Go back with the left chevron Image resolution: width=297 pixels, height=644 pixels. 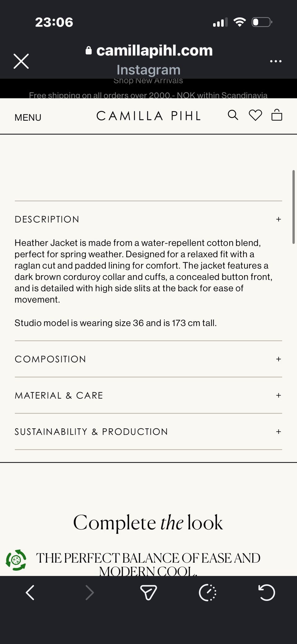(x=30, y=593)
